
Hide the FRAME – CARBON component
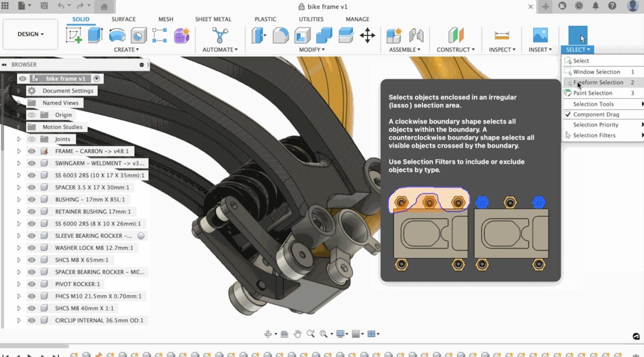(31, 151)
